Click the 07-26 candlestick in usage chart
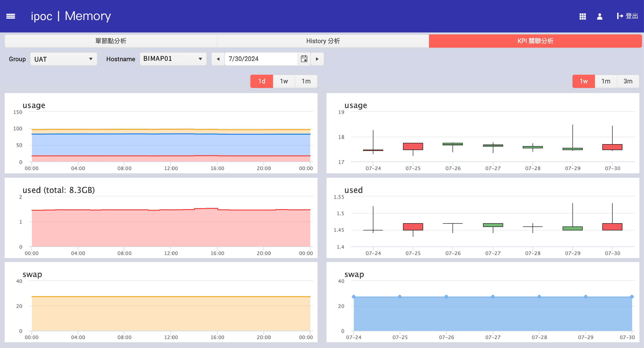 [453, 144]
